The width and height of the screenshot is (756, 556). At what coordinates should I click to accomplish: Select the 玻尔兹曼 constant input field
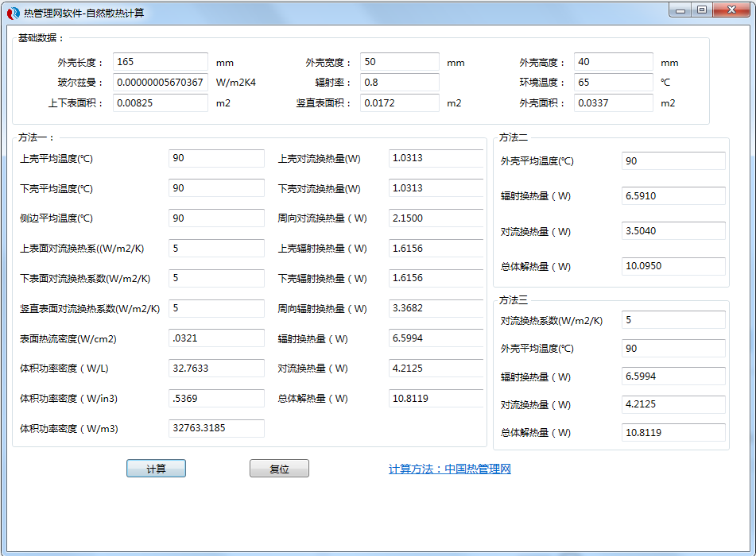(x=160, y=82)
